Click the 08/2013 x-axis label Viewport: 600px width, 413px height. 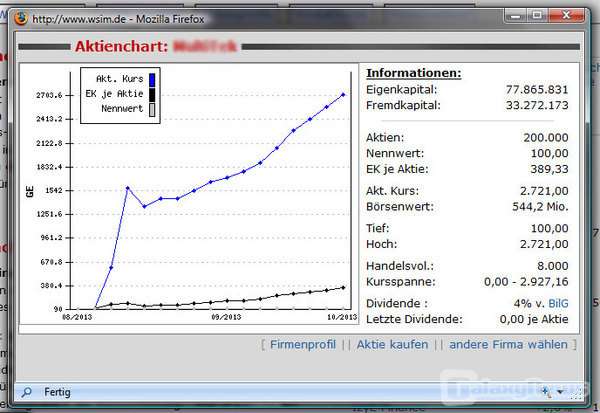point(77,317)
